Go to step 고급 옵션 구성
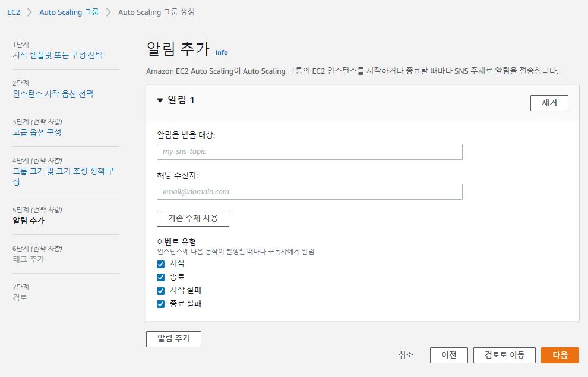Screen dimensions: 588x377 (37, 133)
